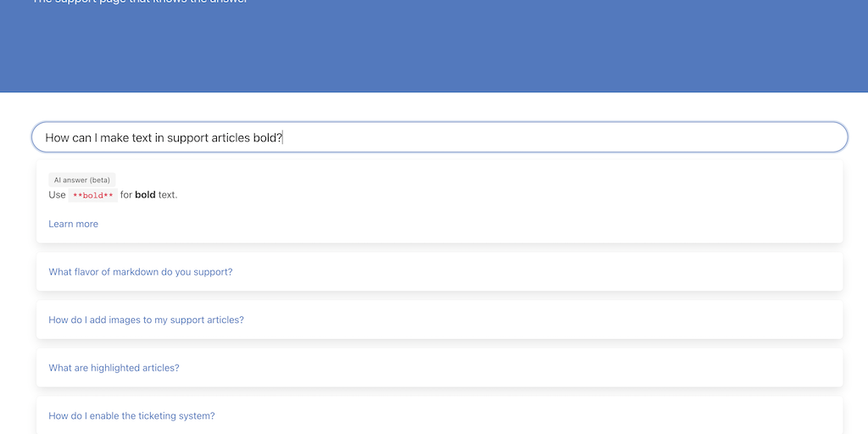
Task: Click the AI answer (beta) badge
Action: click(81, 180)
